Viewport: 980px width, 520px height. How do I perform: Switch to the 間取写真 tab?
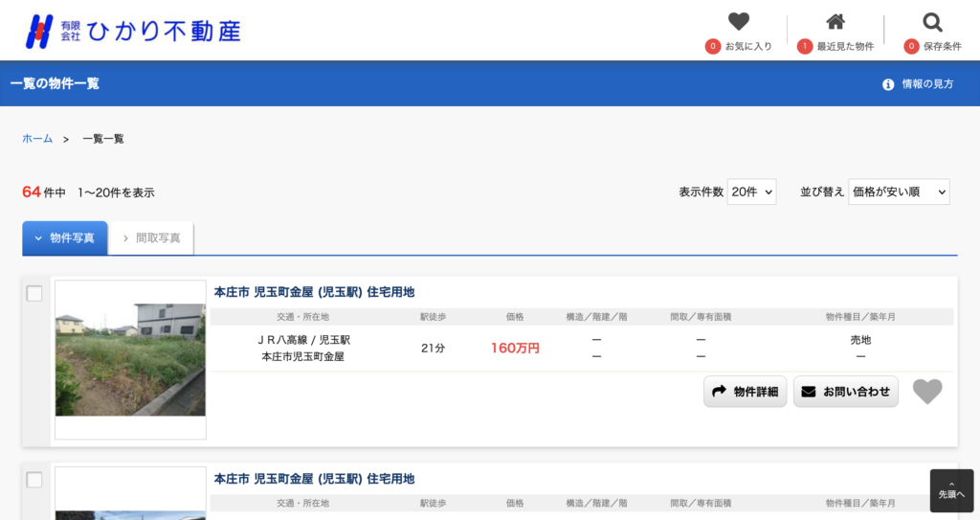151,237
